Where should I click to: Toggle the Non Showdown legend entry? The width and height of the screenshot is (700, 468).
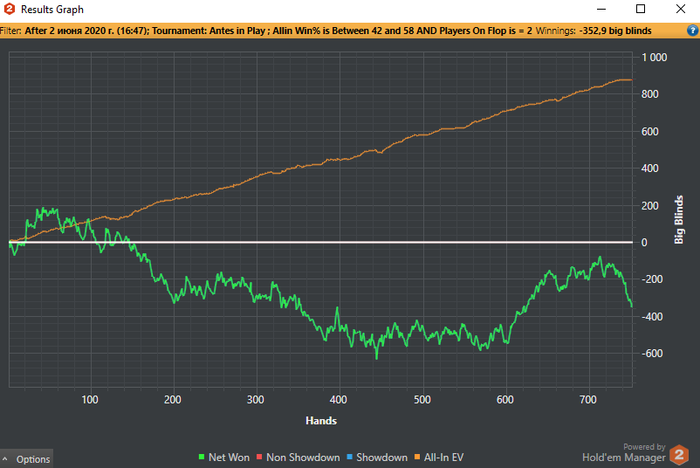[298, 457]
